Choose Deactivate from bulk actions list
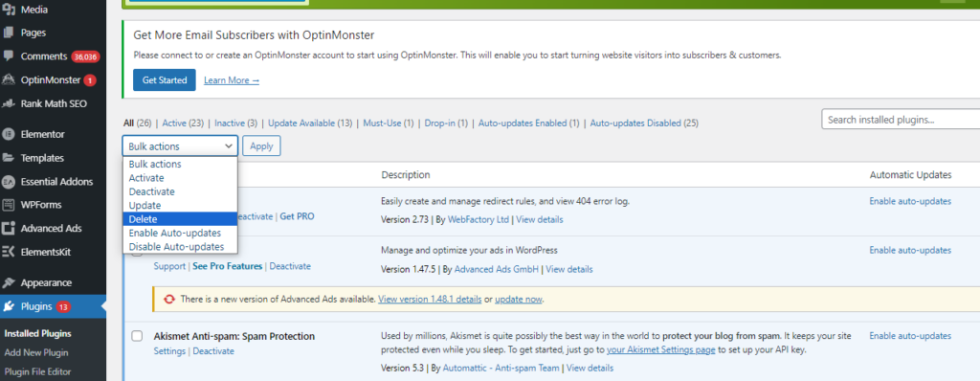The height and width of the screenshot is (381, 980). point(180,191)
